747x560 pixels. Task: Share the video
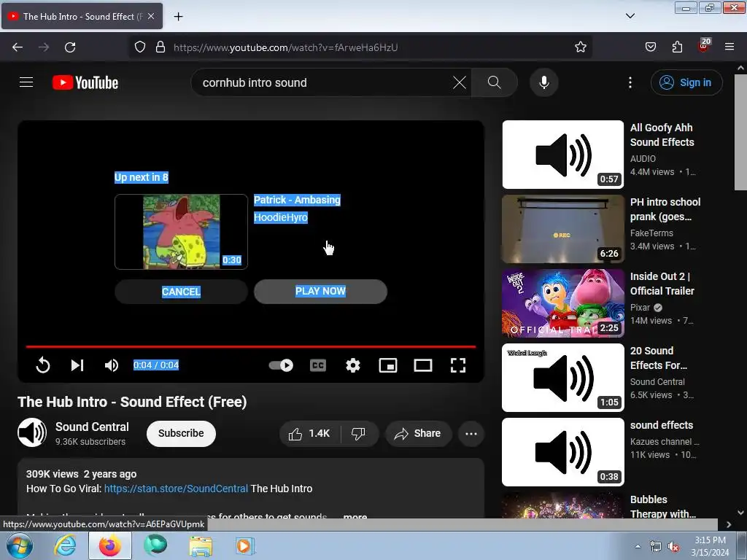click(418, 433)
